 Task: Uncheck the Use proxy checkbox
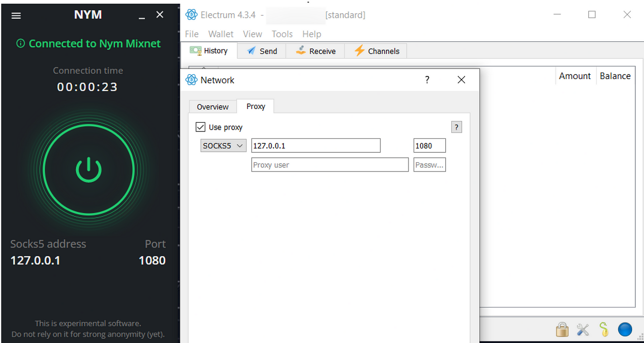pos(201,127)
